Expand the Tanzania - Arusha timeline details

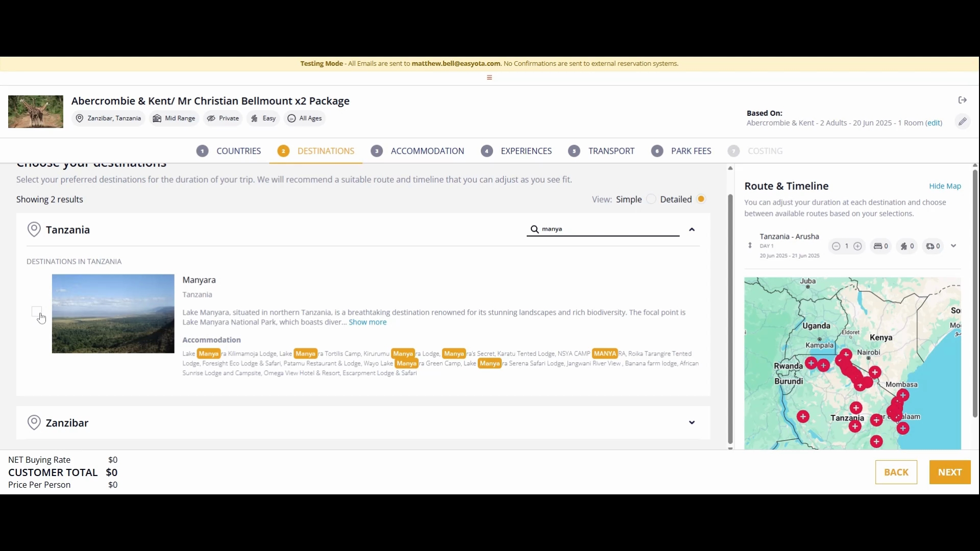pos(953,246)
